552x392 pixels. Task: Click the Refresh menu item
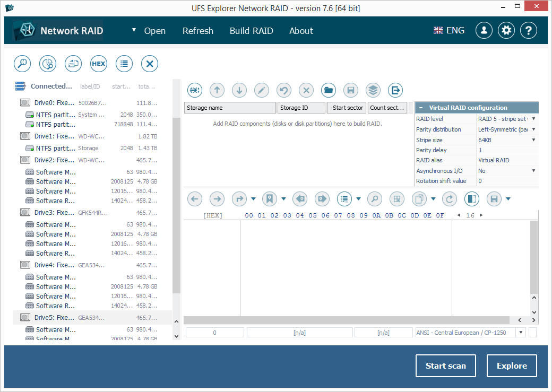tap(198, 31)
